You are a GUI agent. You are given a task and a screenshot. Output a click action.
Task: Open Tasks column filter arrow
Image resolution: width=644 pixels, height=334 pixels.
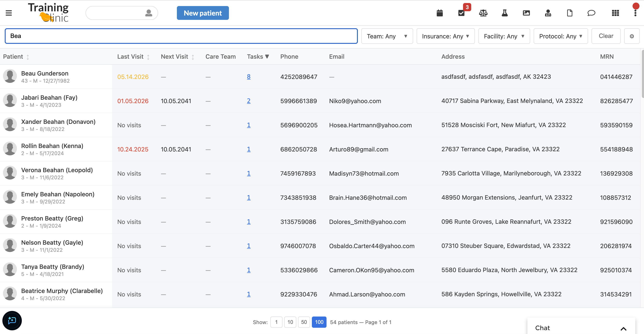(x=267, y=57)
